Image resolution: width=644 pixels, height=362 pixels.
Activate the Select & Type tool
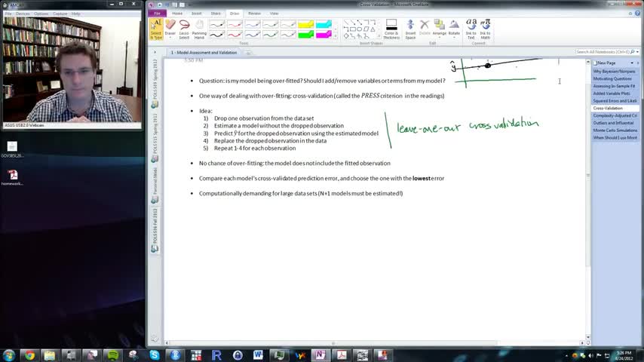[x=156, y=29]
